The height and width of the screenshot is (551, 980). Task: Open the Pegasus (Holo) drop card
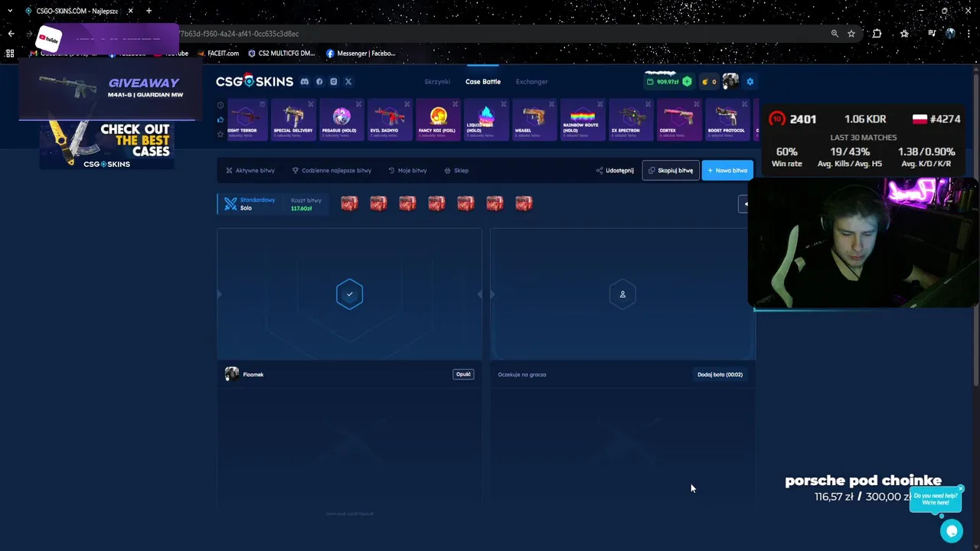pyautogui.click(x=341, y=120)
